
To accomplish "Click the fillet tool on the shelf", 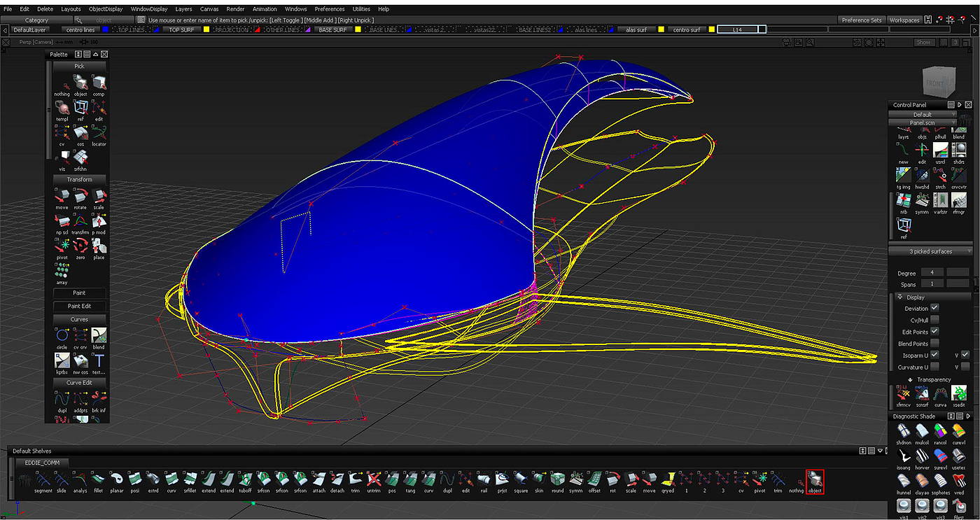I will point(99,479).
